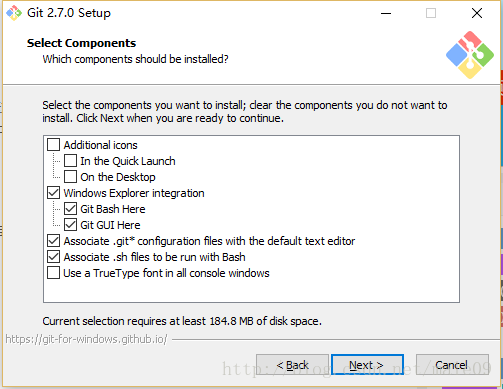The width and height of the screenshot is (503, 389).
Task: Enable TrueType font in console windows
Action: tap(53, 273)
